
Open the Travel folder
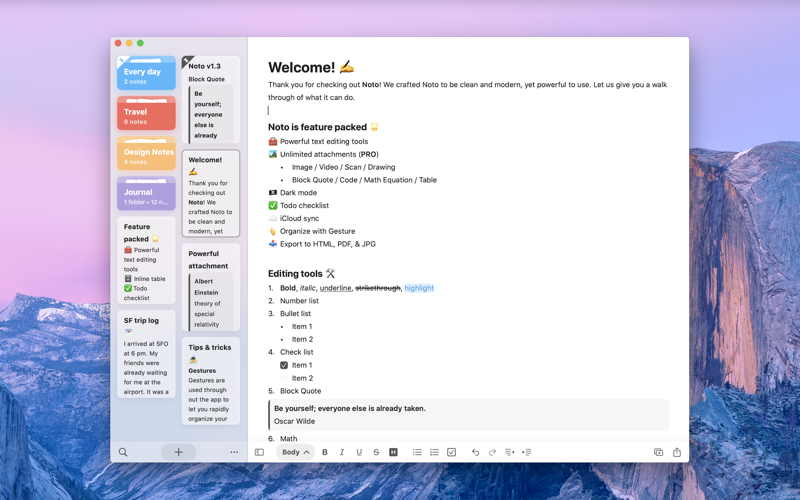(x=146, y=113)
